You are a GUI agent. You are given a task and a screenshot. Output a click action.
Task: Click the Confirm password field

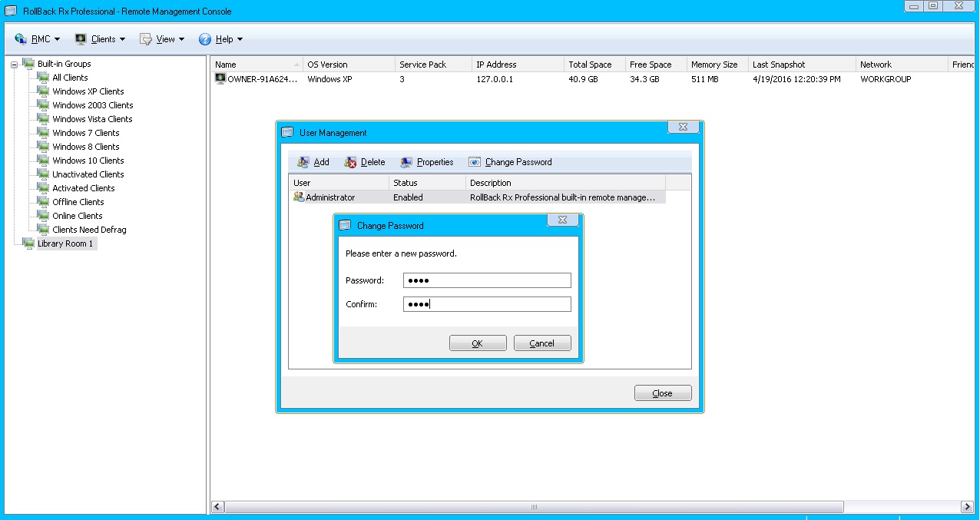(x=487, y=304)
